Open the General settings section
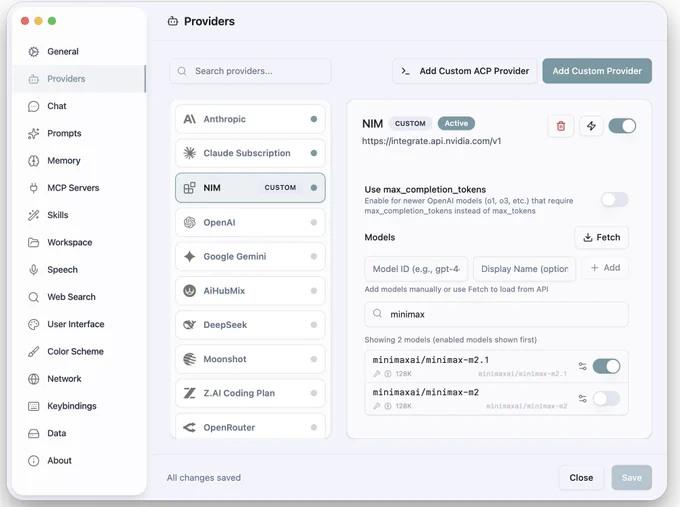Screen dimensions: 680x507 79,52
